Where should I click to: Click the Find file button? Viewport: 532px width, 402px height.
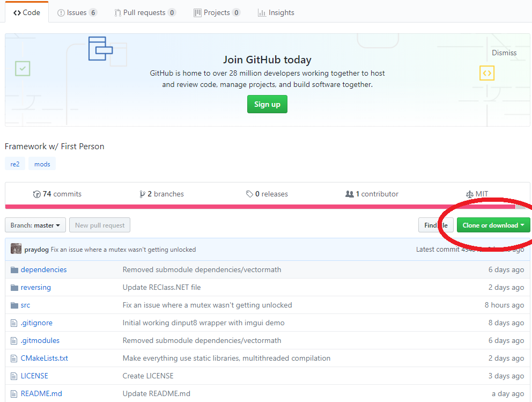[x=435, y=225]
